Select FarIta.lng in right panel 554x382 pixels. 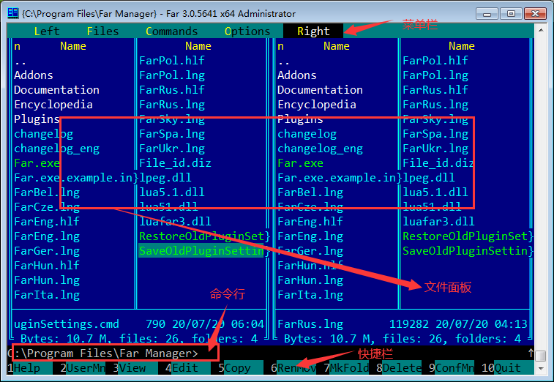(310, 295)
